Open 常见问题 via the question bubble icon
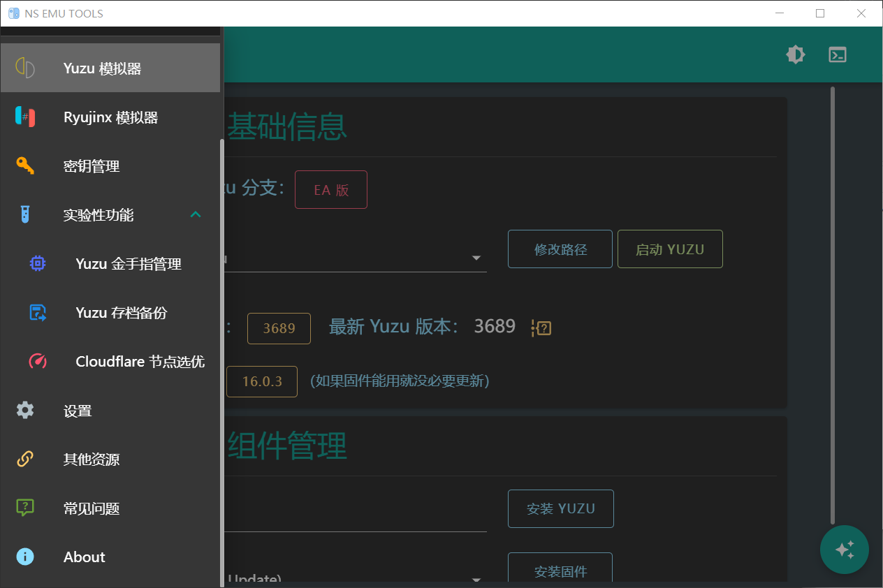 click(x=25, y=508)
